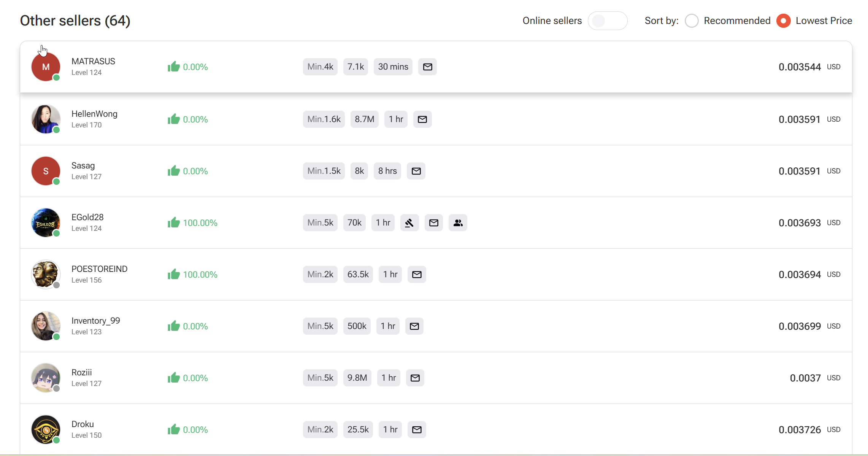Click the mail icon on HellenWong row
Image resolution: width=868 pixels, height=456 pixels.
tap(422, 119)
